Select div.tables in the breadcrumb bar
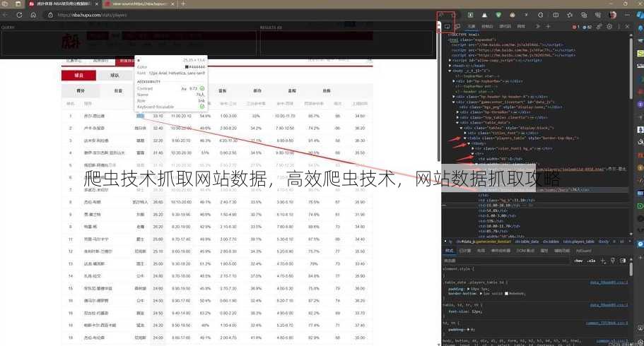The image size is (644, 346). [551, 241]
